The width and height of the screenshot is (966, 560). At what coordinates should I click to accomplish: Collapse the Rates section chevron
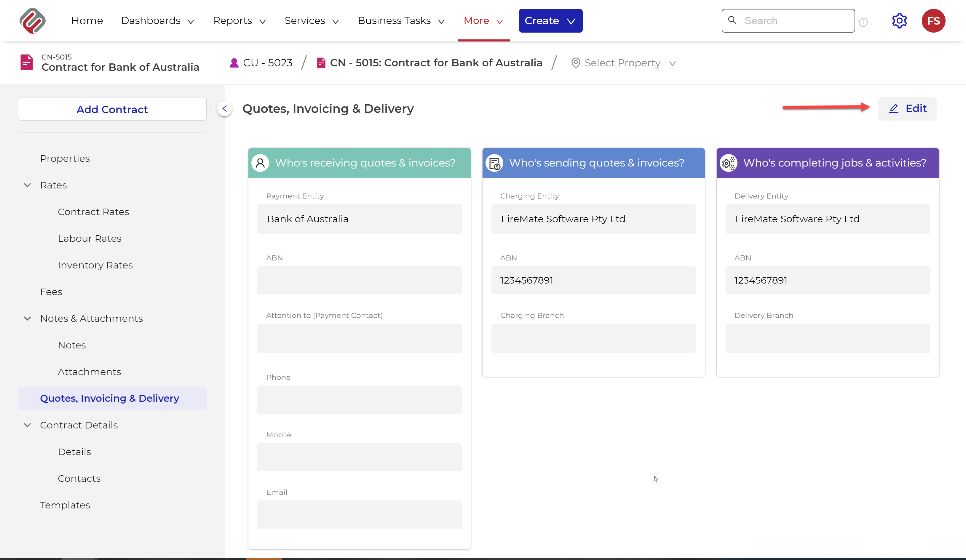point(28,185)
